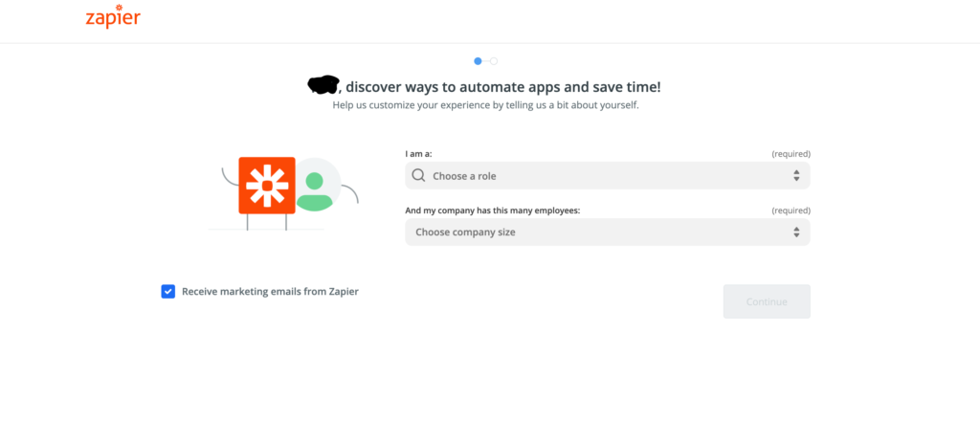Click into the Choose a role field
The height and width of the screenshot is (421, 980).
tap(608, 175)
